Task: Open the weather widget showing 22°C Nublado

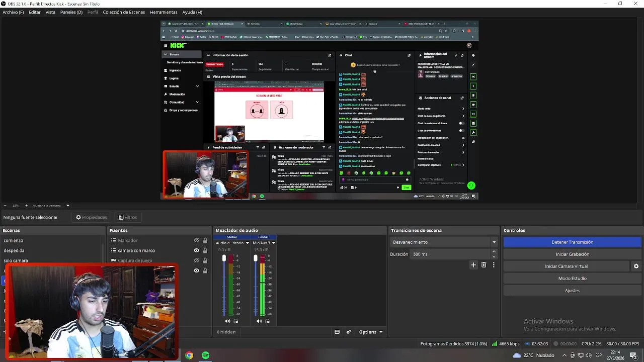Action: click(x=534, y=355)
